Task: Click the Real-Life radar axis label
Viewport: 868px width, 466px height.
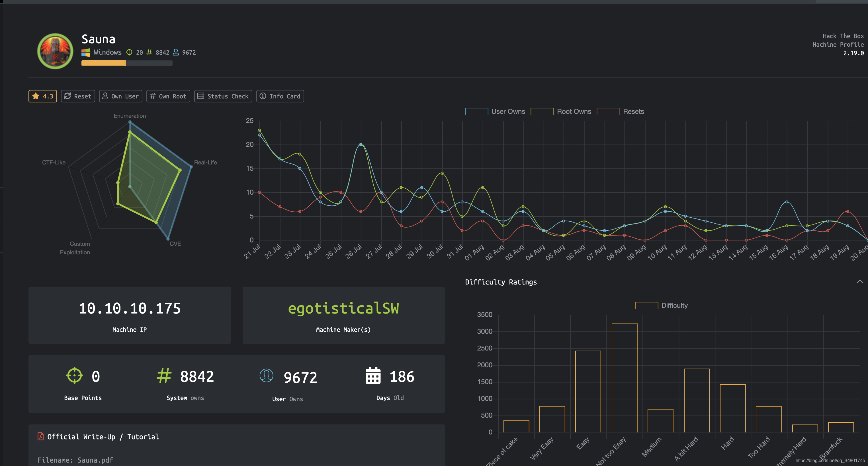Action: point(206,162)
